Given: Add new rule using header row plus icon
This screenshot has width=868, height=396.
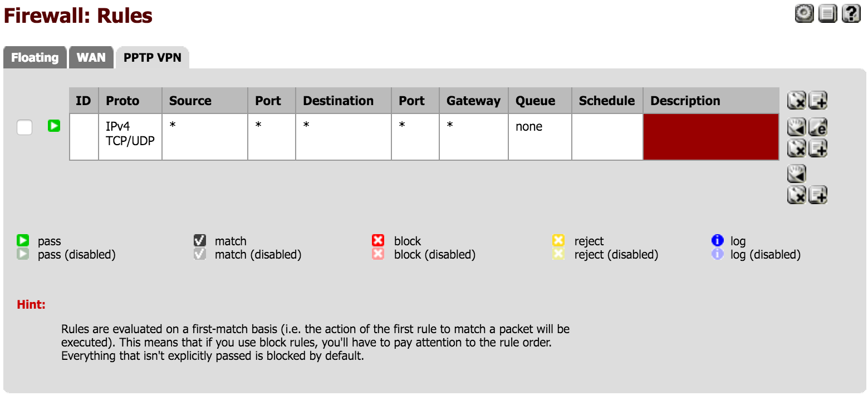Looking at the screenshot, I should click(818, 101).
